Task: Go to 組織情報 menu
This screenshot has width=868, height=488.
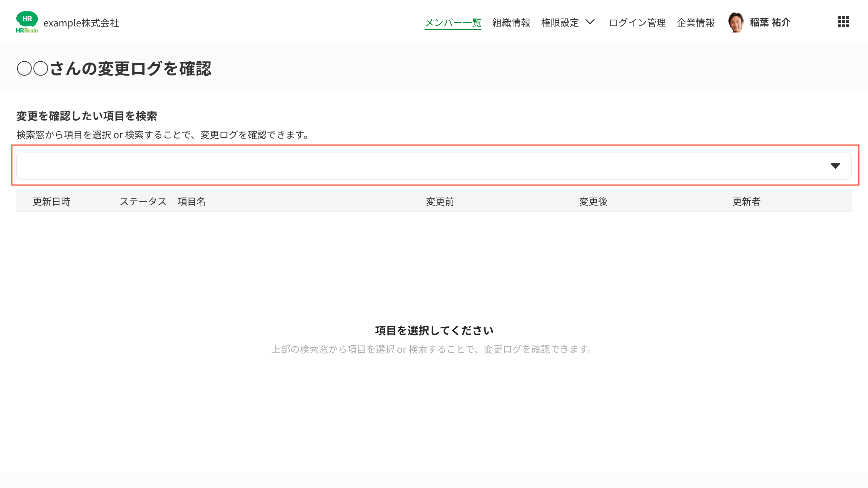Action: point(511,23)
